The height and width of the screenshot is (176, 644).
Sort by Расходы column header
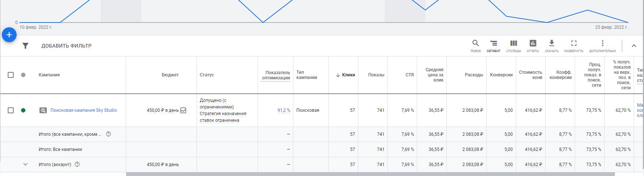(474, 75)
